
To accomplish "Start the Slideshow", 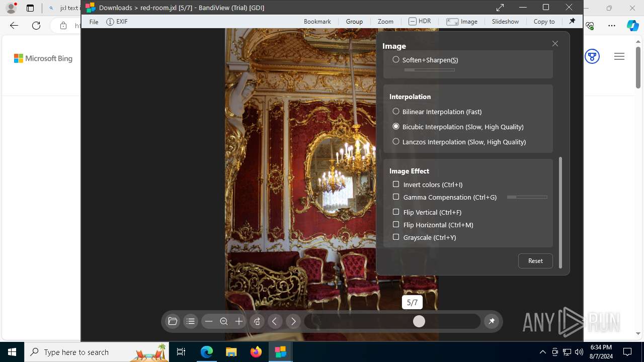I will pyautogui.click(x=505, y=22).
